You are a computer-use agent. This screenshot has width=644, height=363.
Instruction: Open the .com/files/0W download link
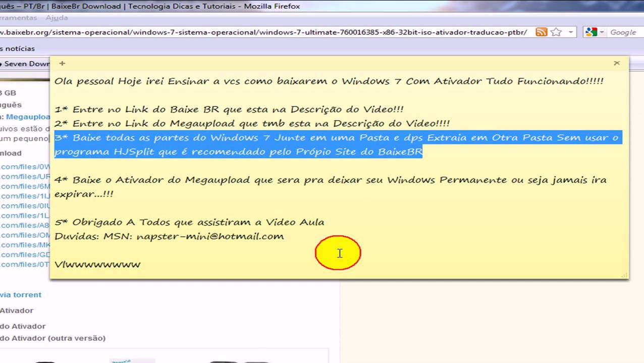click(x=25, y=167)
